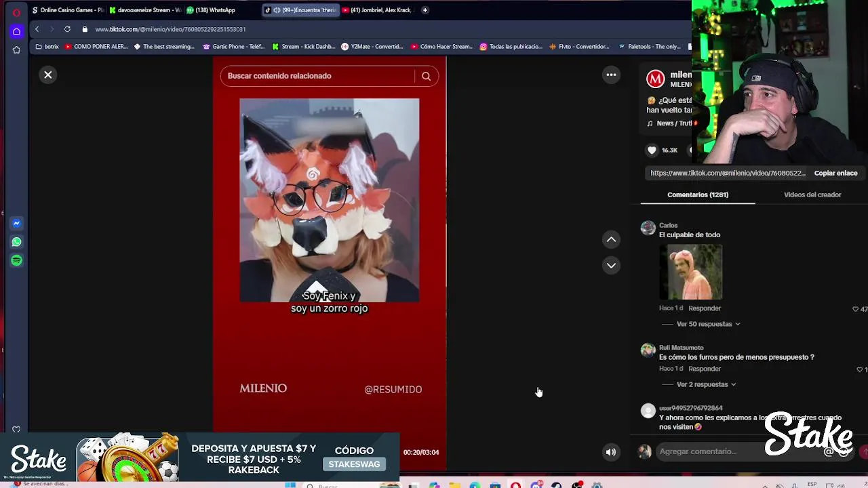Open Gartic Phone bookmark
This screenshot has width=868, height=488.
[x=234, y=47]
